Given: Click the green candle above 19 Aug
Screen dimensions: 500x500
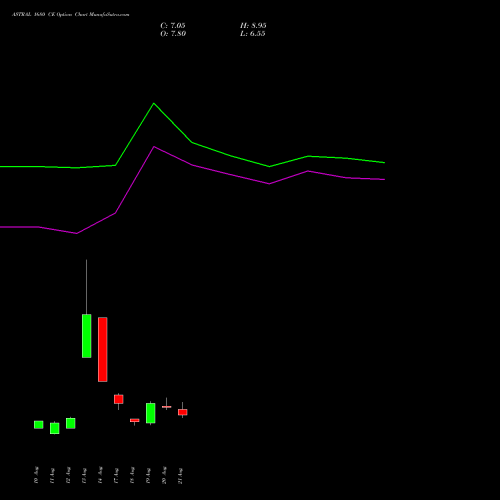Looking at the screenshot, I should coord(151,413).
